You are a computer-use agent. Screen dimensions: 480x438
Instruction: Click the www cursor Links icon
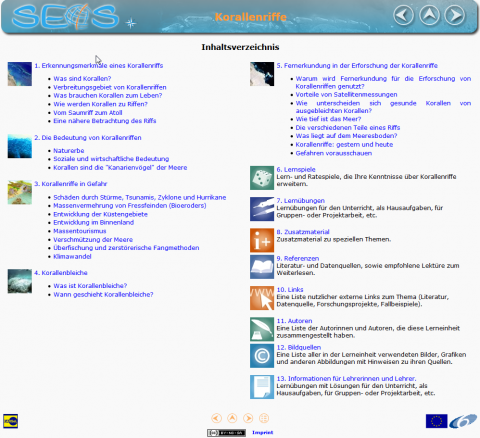262,298
